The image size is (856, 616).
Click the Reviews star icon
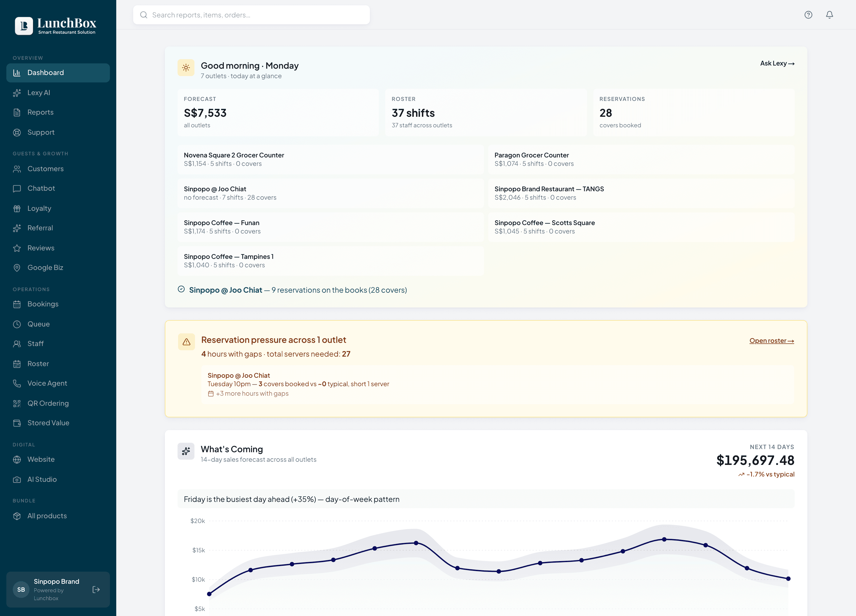(x=17, y=248)
